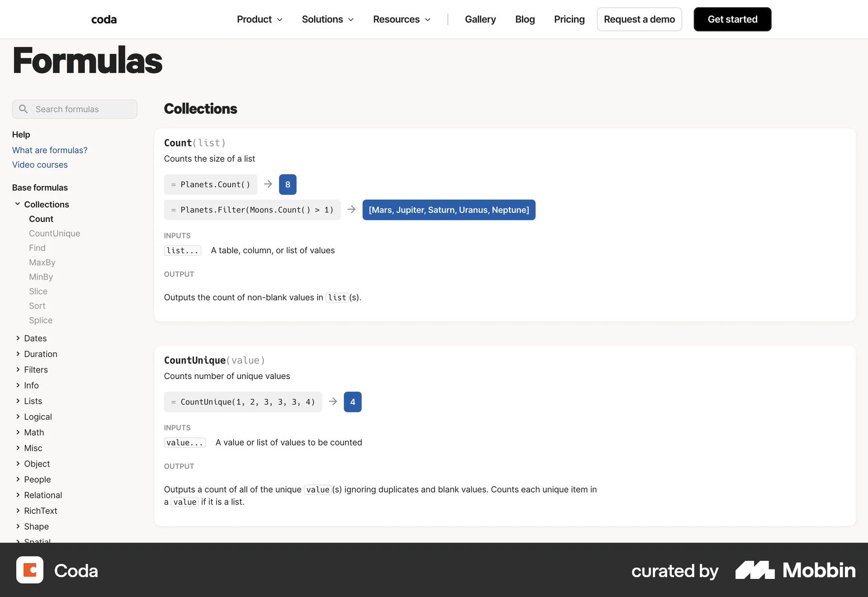Screen dimensions: 868x597
Task: Select the Splice formula in sidebar
Action: 40,320
